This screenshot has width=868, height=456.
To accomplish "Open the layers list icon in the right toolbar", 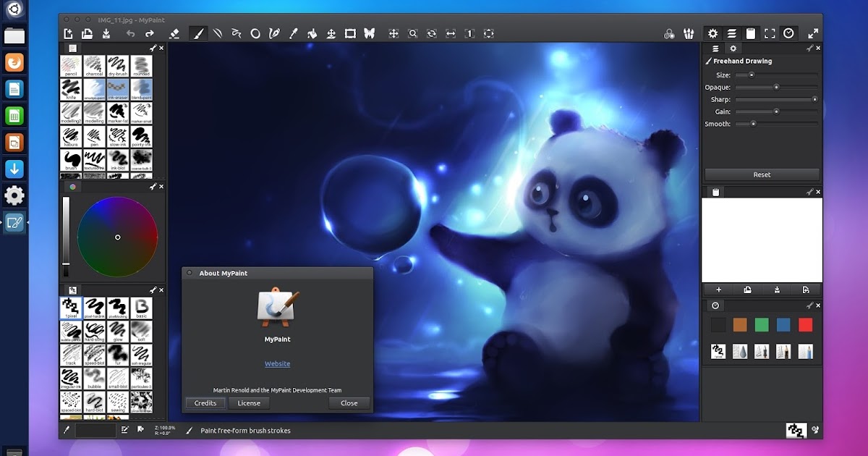I will tap(731, 33).
